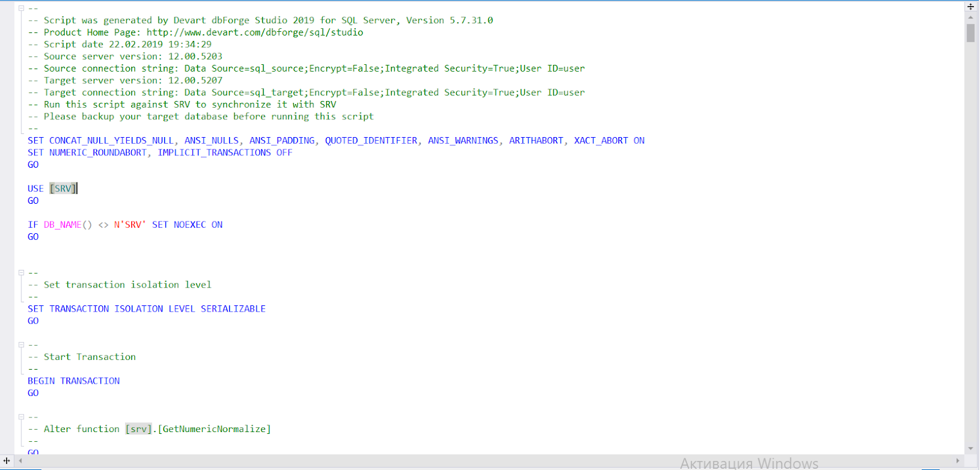The width and height of the screenshot is (980, 470).
Task: Click the QUOTED_IDENTIFIER option
Action: pos(371,141)
